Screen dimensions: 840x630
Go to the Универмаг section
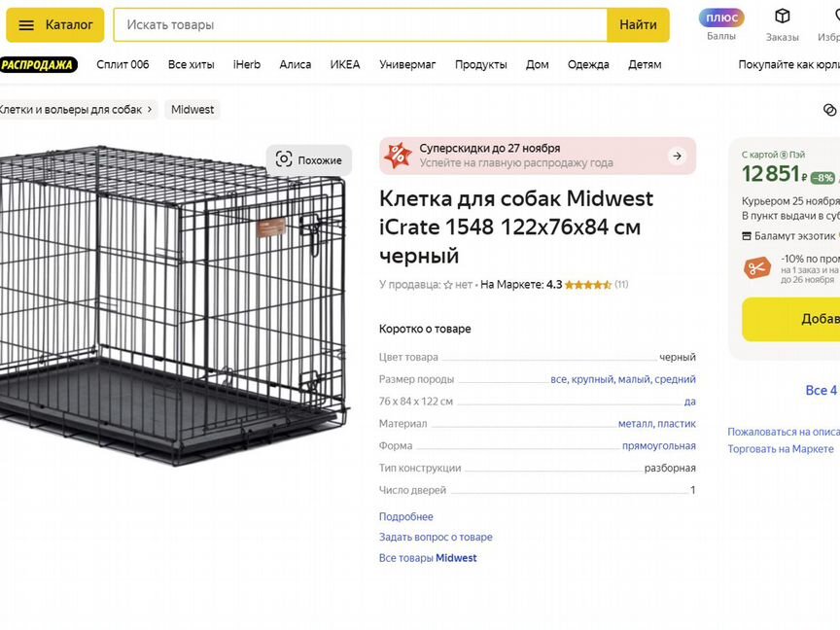pyautogui.click(x=407, y=65)
